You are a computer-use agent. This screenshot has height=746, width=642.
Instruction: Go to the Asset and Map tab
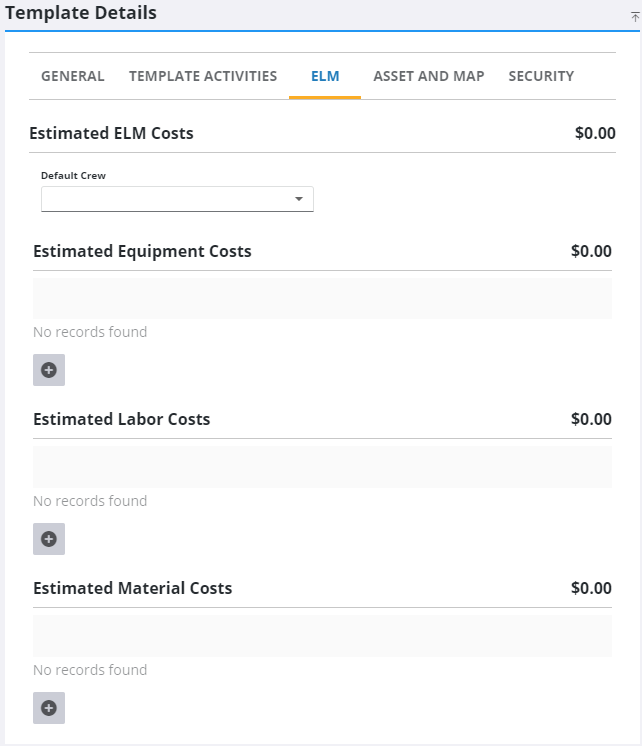point(429,76)
